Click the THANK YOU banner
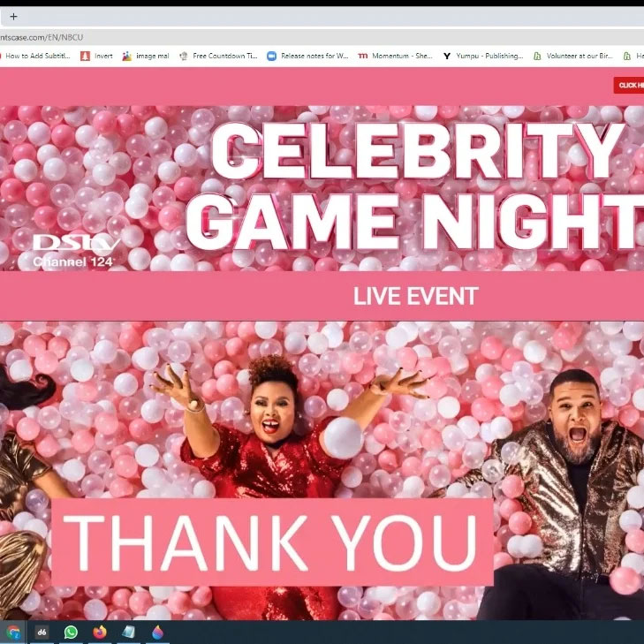 click(272, 542)
